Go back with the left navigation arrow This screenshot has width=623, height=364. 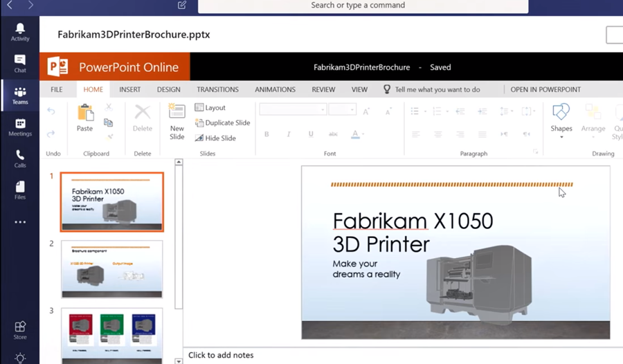[10, 5]
